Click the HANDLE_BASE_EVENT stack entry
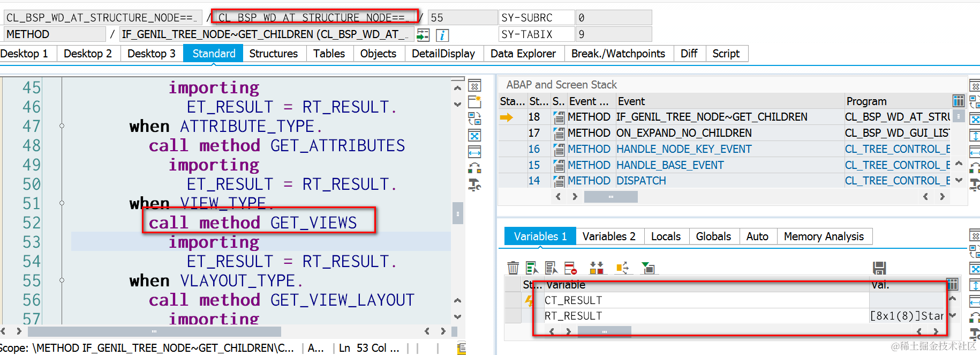The width and height of the screenshot is (980, 355). (670, 165)
